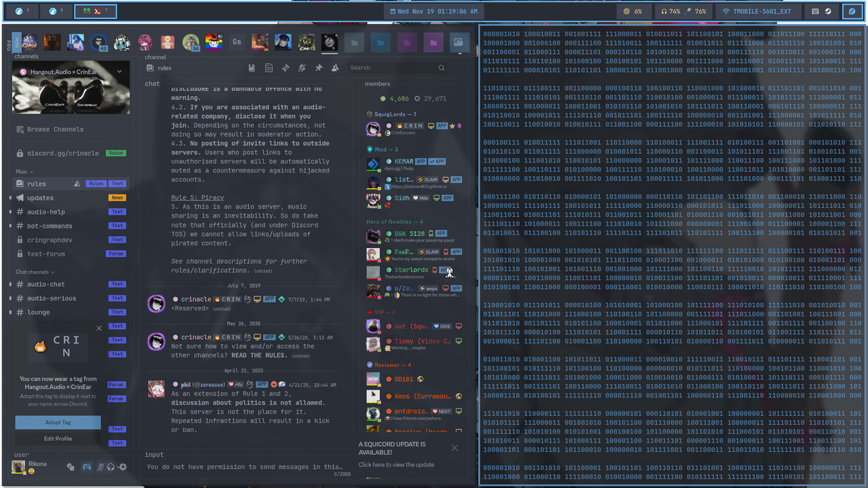868x488 pixels.
Task: Deafen audio with the headphone icon
Action: click(110, 467)
